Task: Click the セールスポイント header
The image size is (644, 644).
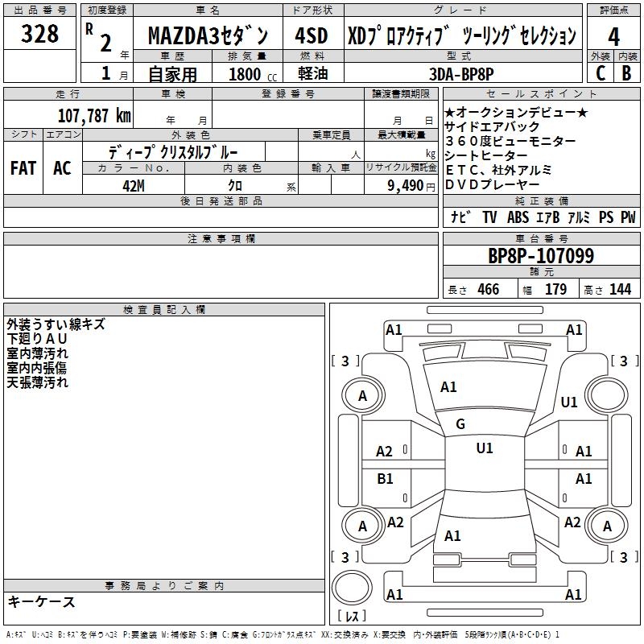Action: tap(541, 93)
